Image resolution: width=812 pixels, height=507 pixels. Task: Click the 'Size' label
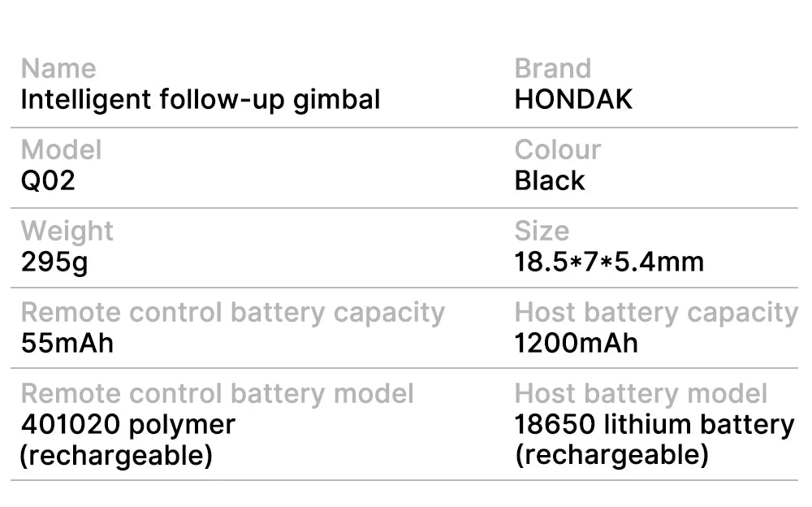coord(542,231)
